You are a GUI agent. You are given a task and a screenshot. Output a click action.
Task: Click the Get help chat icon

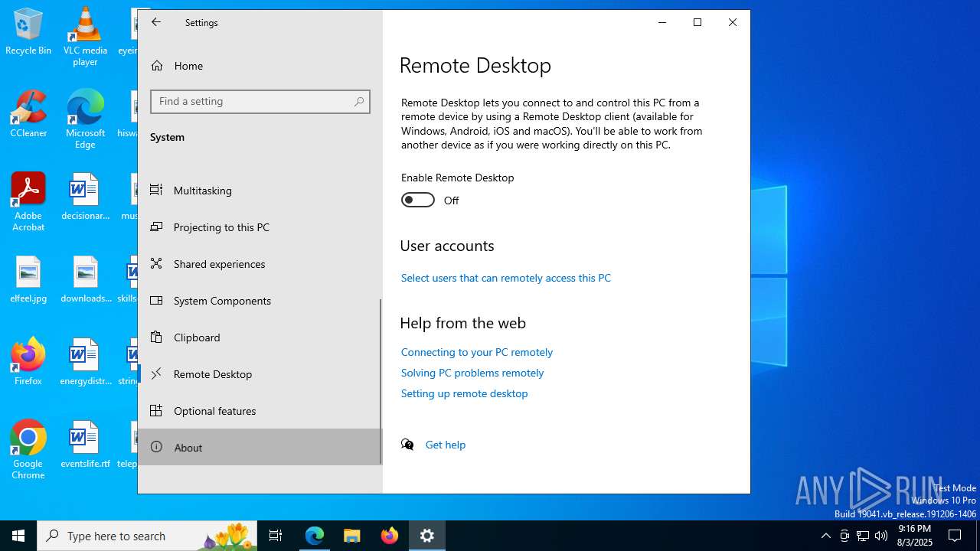[408, 445]
